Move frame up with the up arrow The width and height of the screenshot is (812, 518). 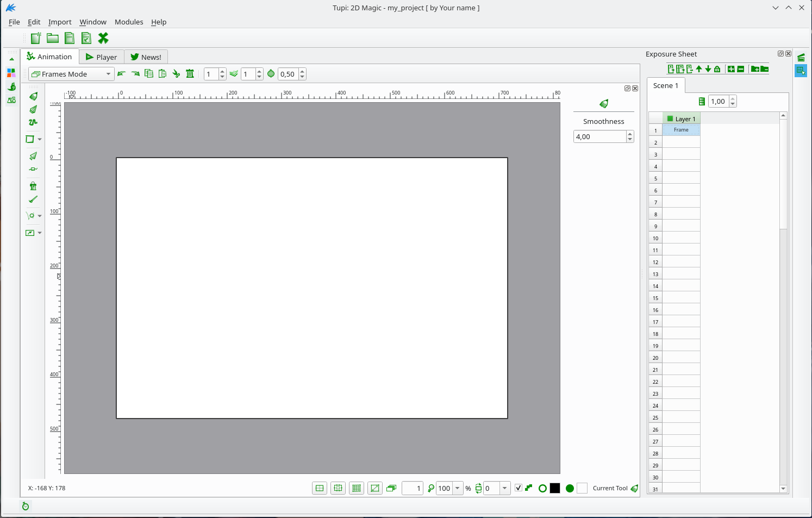pos(699,69)
